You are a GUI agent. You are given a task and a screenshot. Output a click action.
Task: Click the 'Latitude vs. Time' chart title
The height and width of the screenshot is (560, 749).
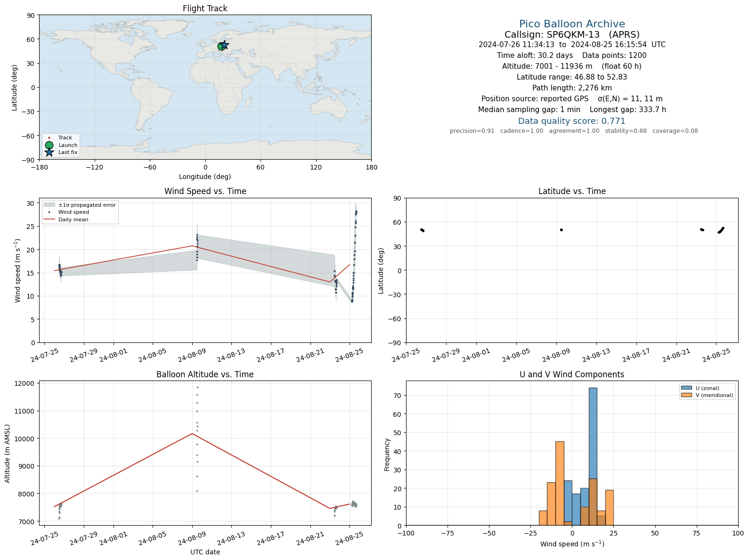pyautogui.click(x=572, y=191)
